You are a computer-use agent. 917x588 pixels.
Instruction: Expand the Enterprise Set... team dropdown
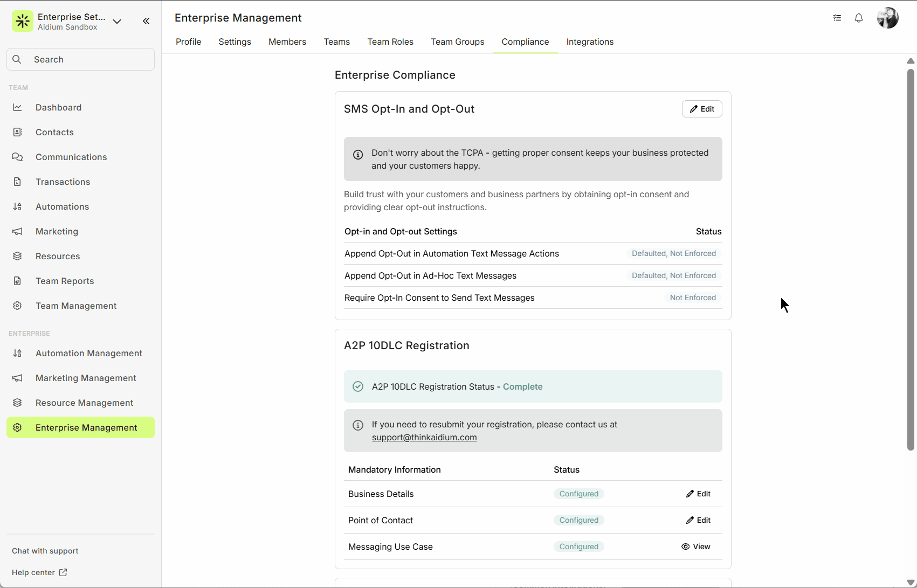click(x=117, y=22)
